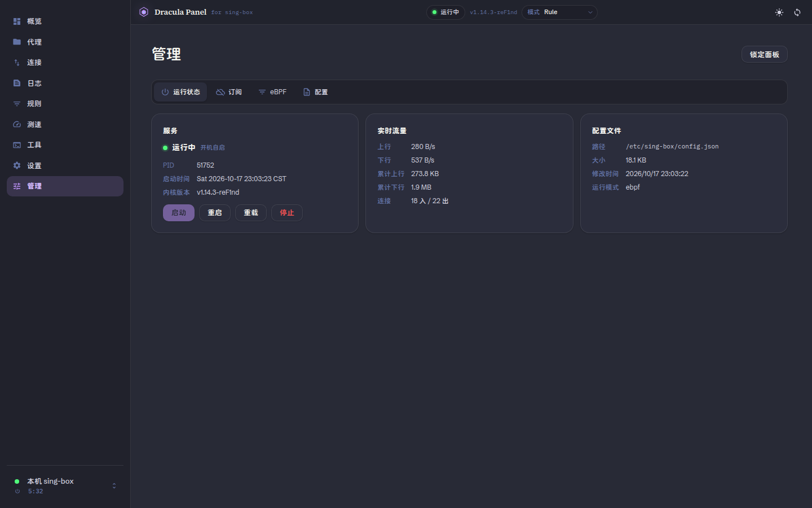
Task: Click the refresh icon in top bar
Action: point(797,12)
